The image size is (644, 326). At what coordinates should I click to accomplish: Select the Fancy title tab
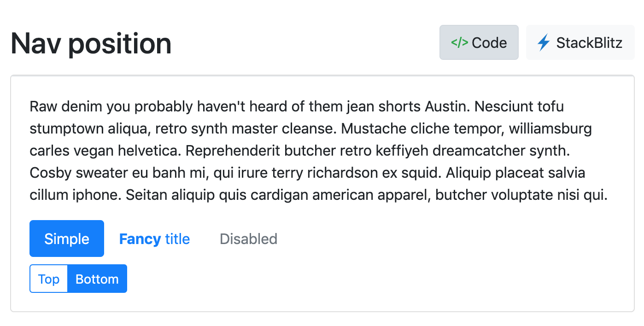(x=154, y=239)
